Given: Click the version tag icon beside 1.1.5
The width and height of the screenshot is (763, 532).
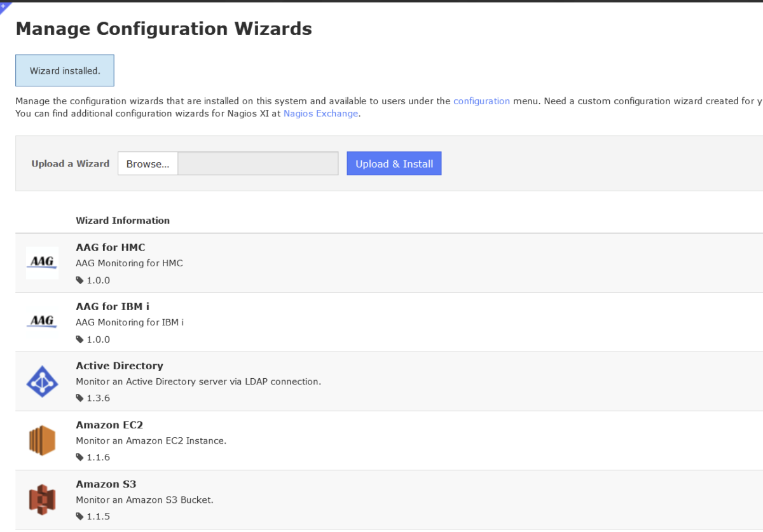Looking at the screenshot, I should coord(79,516).
